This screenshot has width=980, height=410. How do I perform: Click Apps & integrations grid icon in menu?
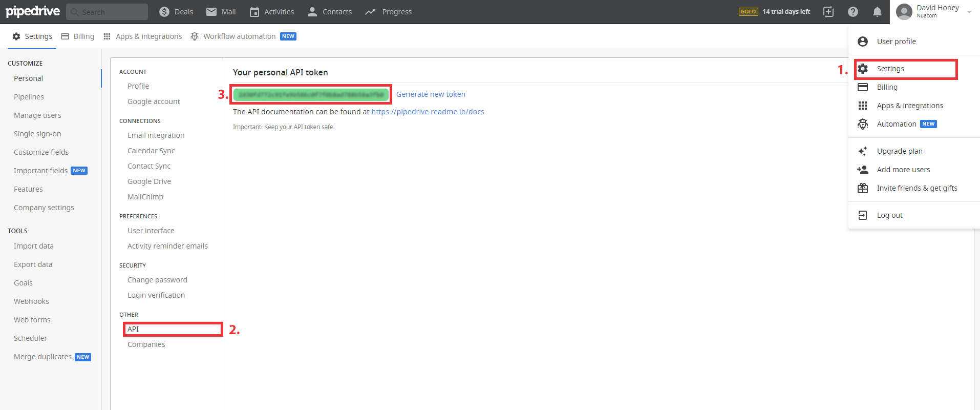pyautogui.click(x=863, y=106)
